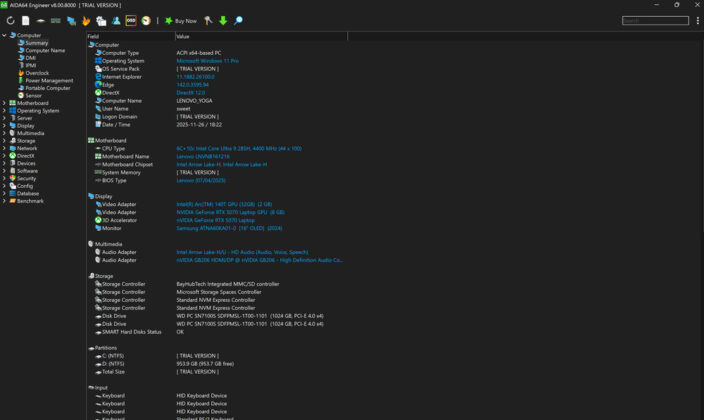Open the Lenovo BIOS type link
Screen dimensions: 704x420
coord(201,180)
